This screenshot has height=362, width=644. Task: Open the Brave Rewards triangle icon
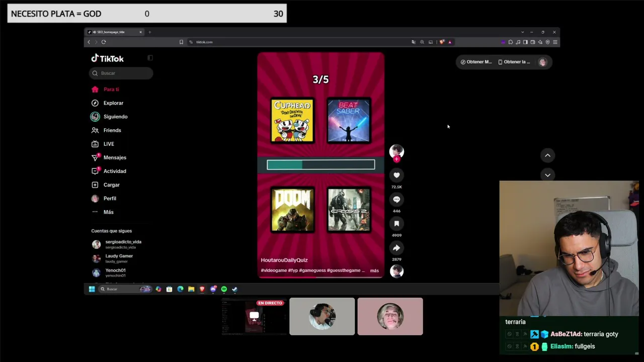point(449,42)
